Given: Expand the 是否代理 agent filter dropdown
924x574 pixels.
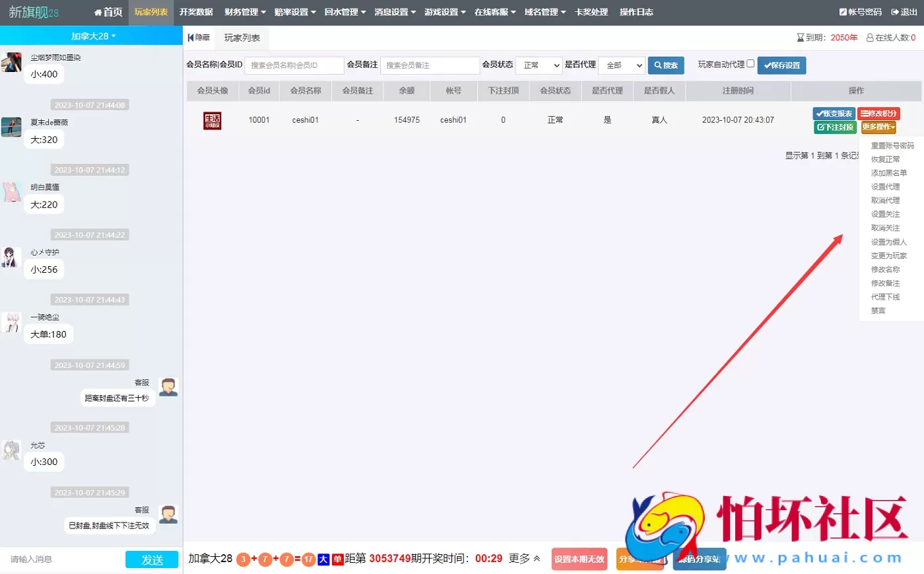Looking at the screenshot, I should click(621, 65).
